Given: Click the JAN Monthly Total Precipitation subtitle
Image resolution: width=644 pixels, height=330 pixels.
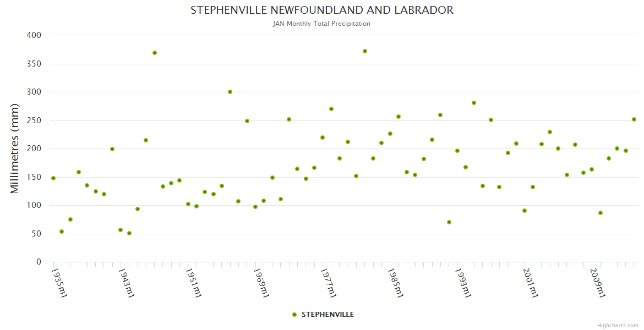Looking at the screenshot, I should click(322, 24).
